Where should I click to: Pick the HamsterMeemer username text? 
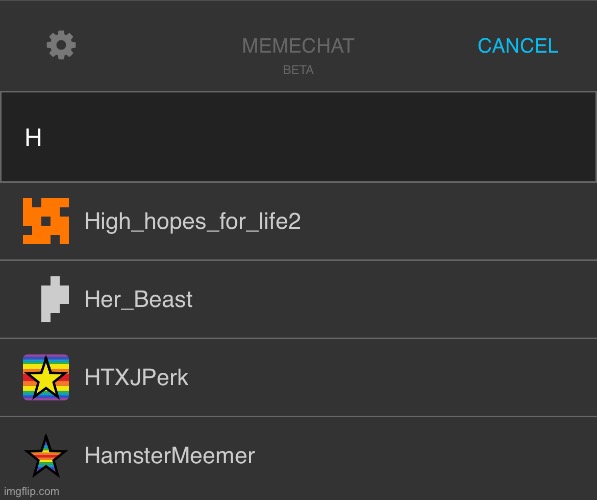170,455
